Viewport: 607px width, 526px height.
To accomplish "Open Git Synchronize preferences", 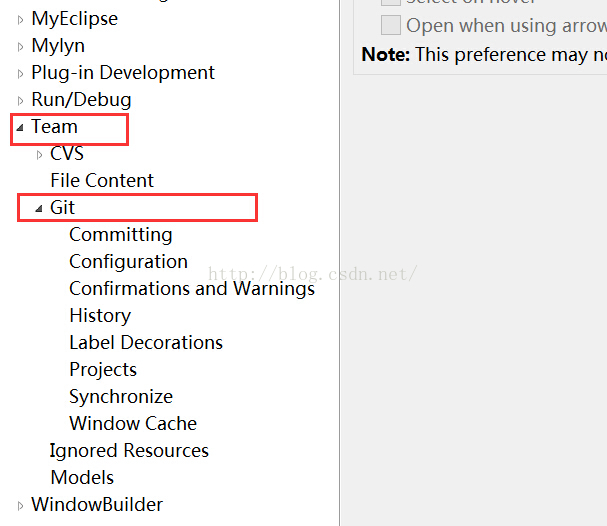I will pyautogui.click(x=121, y=397).
